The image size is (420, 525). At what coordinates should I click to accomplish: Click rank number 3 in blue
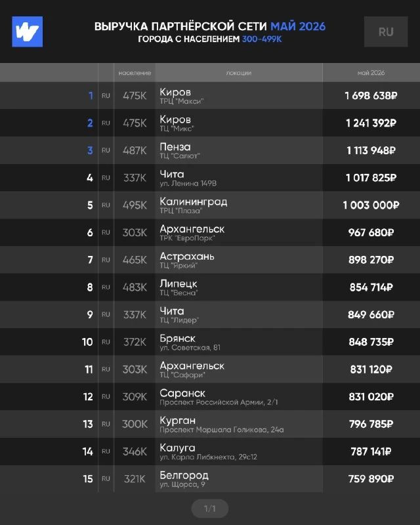(90, 150)
